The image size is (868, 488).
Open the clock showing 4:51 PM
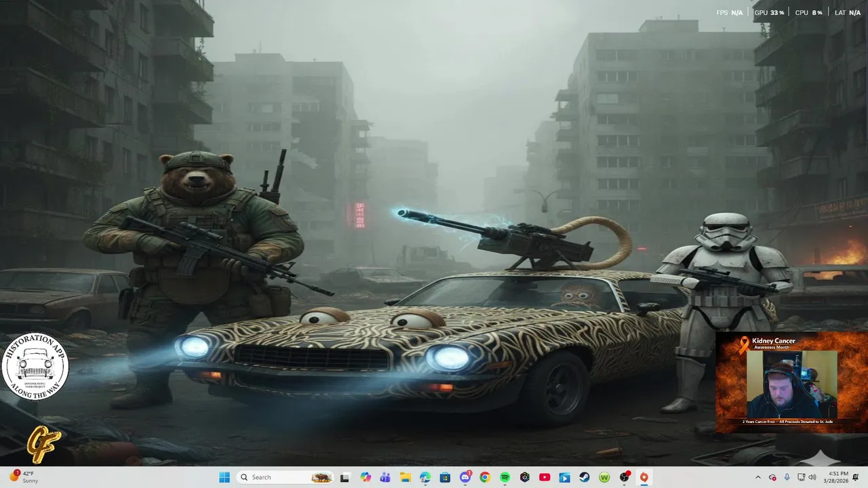[x=835, y=477]
